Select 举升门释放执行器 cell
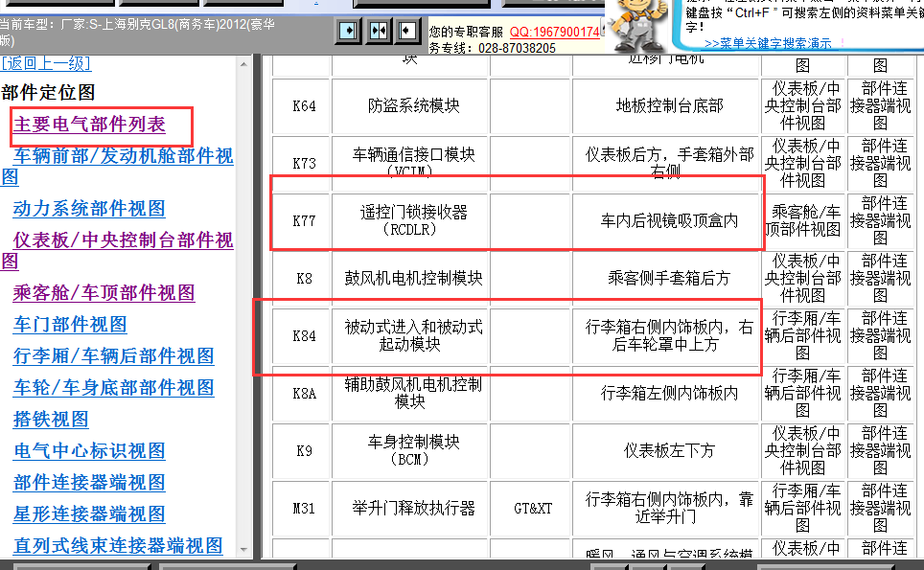The height and width of the screenshot is (570, 924). (x=411, y=508)
